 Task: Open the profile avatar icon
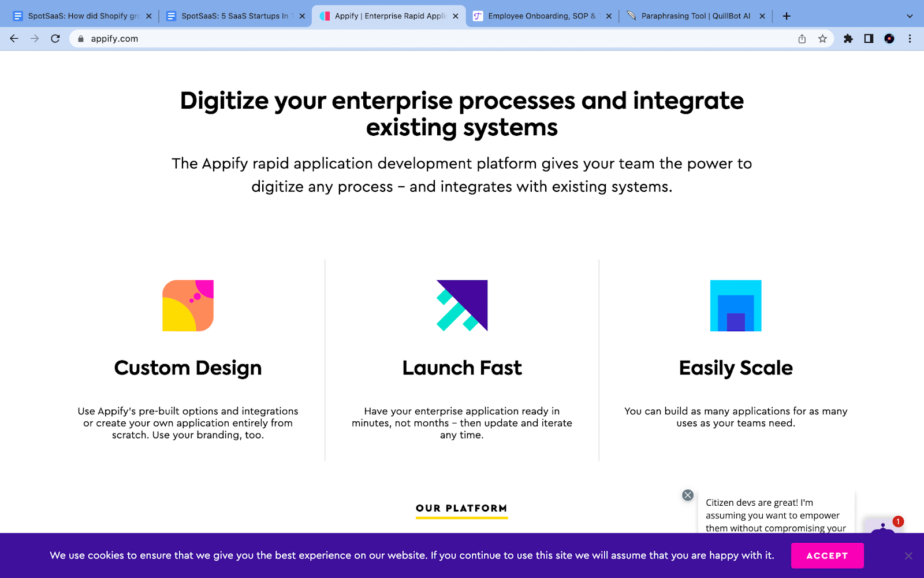[889, 39]
